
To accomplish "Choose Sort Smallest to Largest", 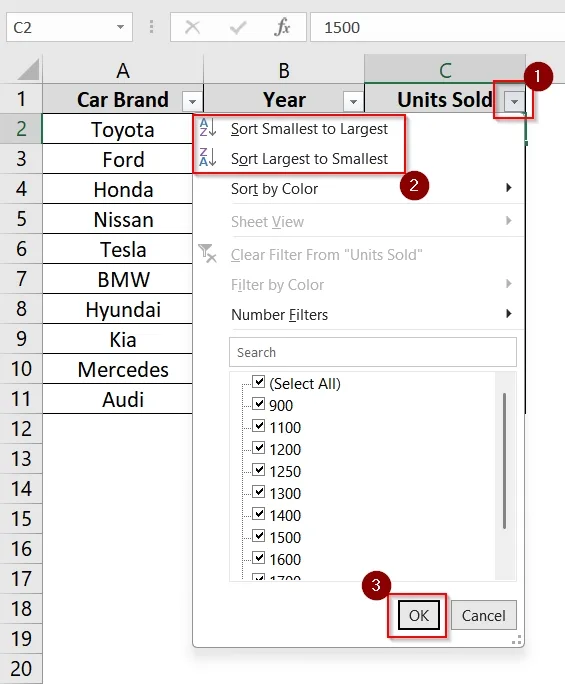I will (x=300, y=129).
